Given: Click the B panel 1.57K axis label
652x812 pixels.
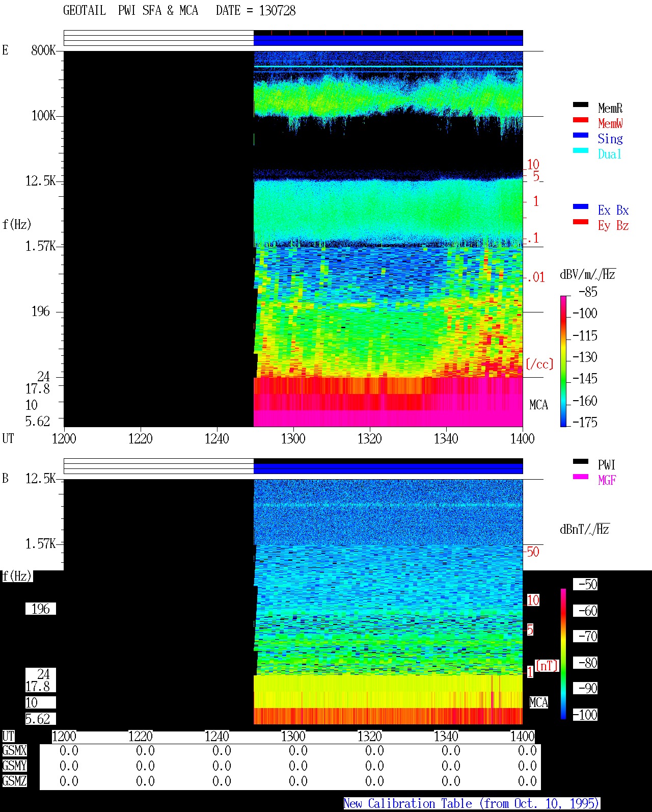Looking at the screenshot, I should point(41,544).
